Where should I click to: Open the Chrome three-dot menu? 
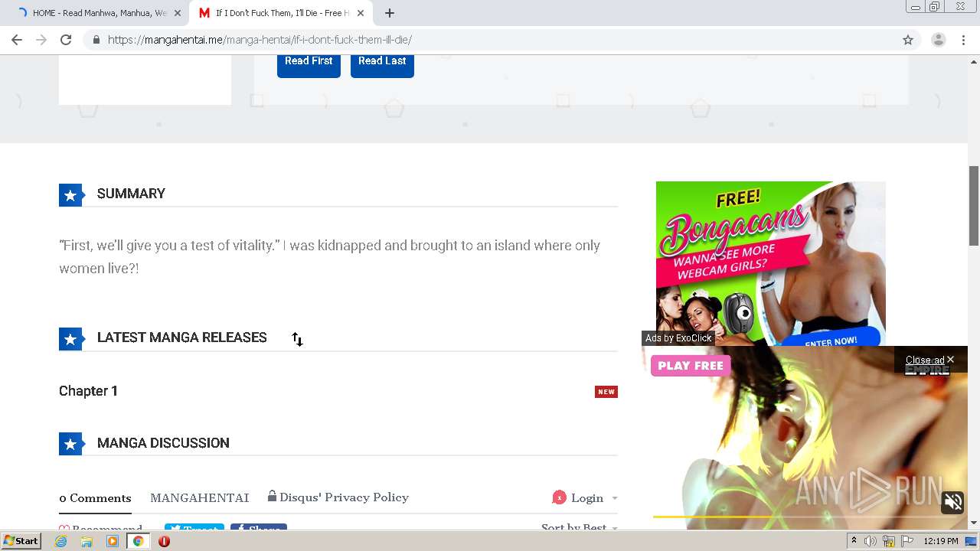coord(964,40)
